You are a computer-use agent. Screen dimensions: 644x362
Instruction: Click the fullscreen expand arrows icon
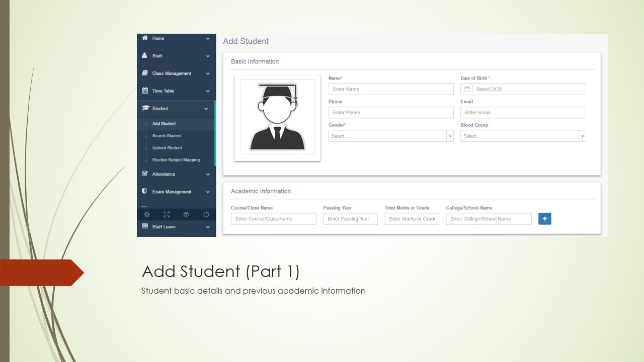[x=167, y=215]
